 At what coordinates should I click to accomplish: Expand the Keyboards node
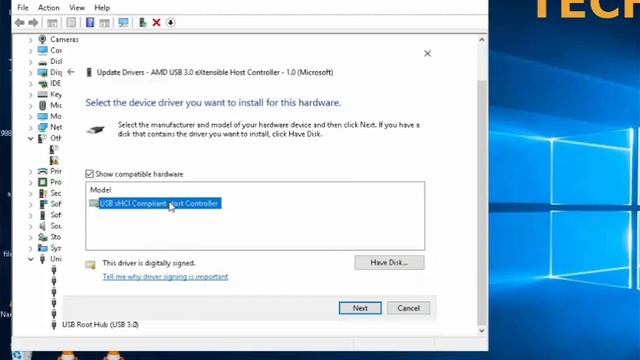pos(31,95)
